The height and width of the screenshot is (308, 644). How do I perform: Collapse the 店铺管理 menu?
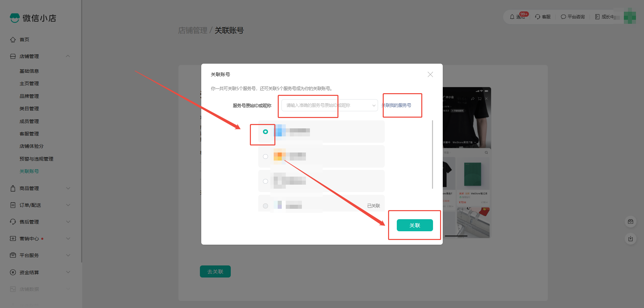coord(68,56)
